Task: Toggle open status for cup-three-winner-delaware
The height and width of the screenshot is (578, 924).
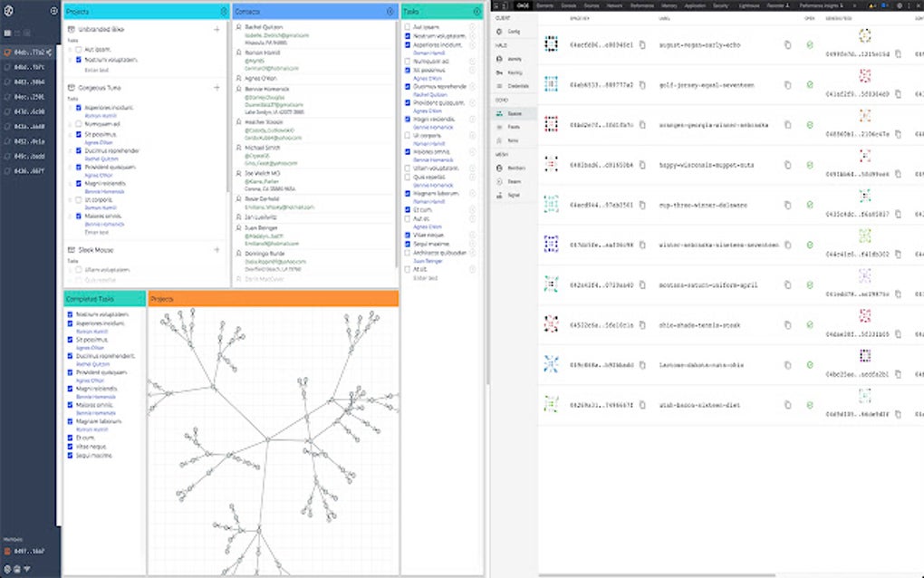Action: (809, 205)
